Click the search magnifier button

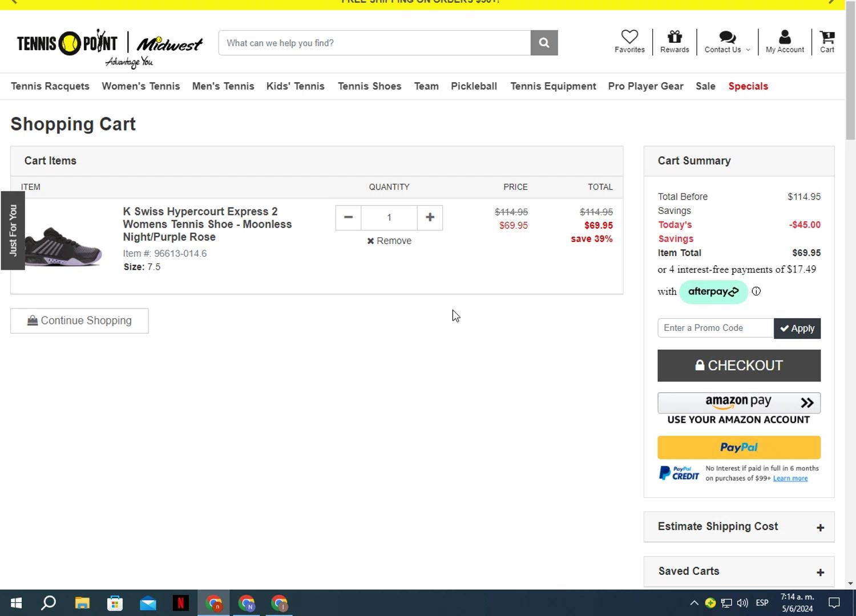tap(544, 43)
